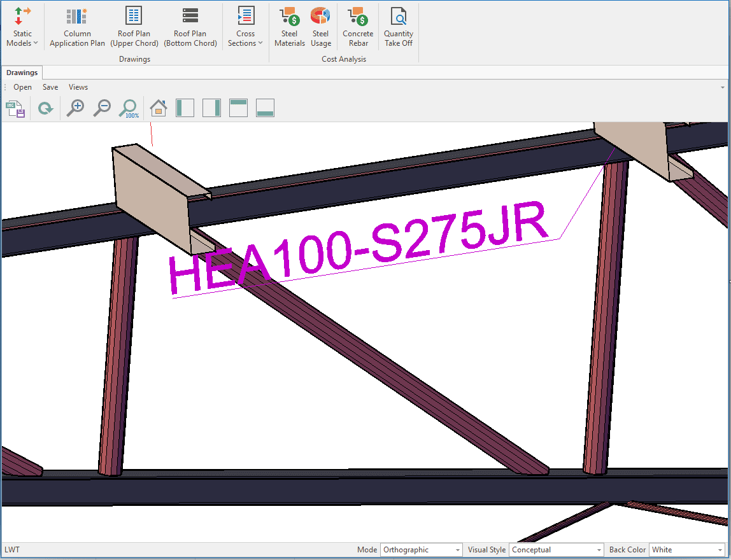Open the Steel Materials cost analysis
731x560 pixels.
click(x=290, y=27)
